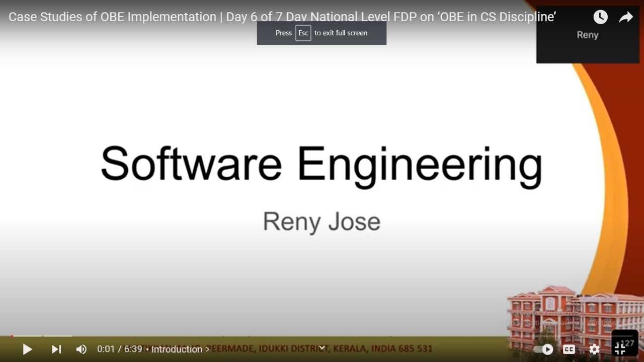This screenshot has width=644, height=362.
Task: Mute the video using the speaker icon
Action: coord(81,349)
